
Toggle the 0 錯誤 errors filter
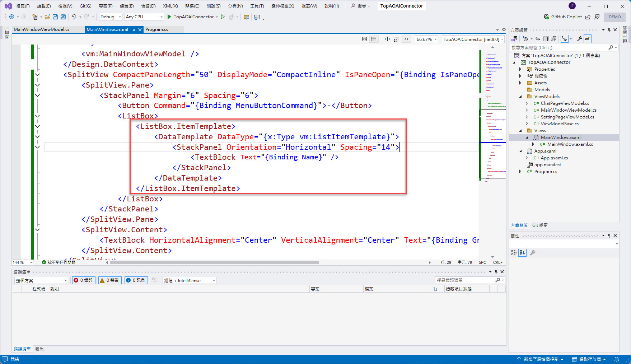(x=84, y=280)
